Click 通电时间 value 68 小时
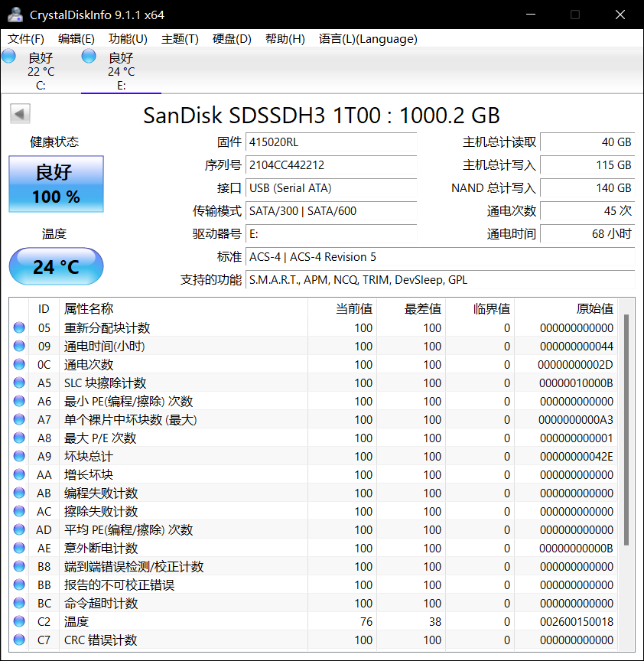The height and width of the screenshot is (661, 644). (587, 234)
